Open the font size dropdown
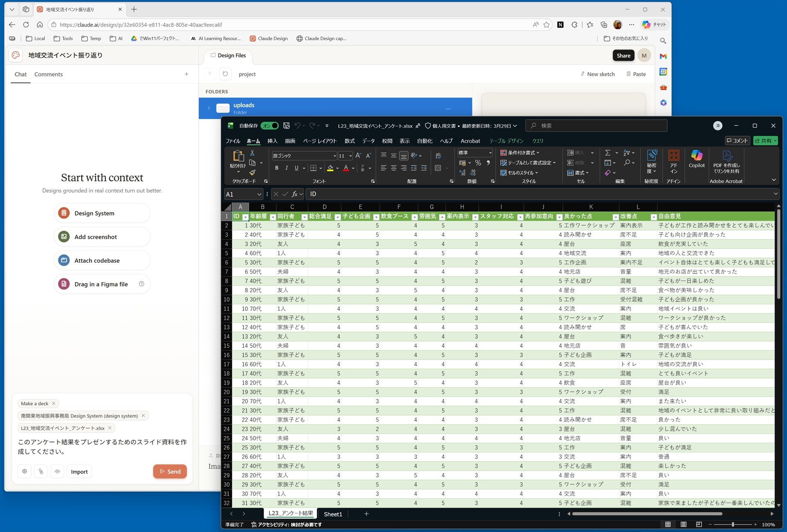The image size is (787, 532). [x=350, y=156]
